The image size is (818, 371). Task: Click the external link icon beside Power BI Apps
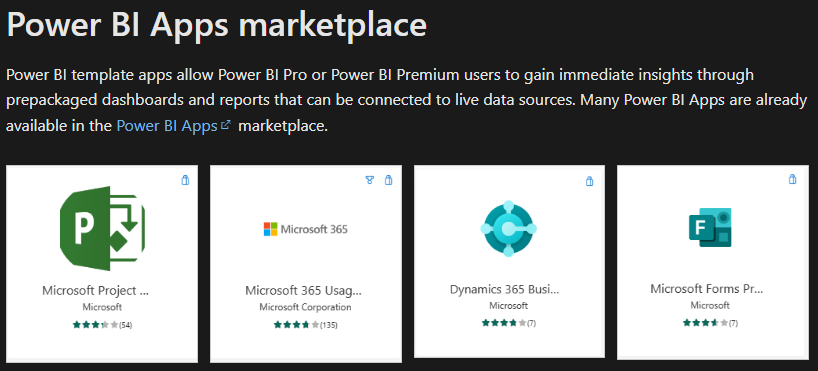tap(225, 125)
